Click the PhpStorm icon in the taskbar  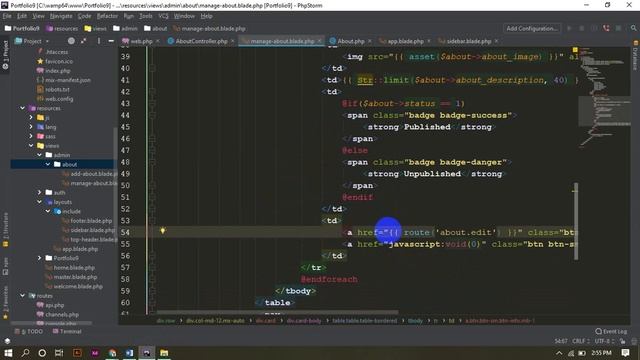147,353
